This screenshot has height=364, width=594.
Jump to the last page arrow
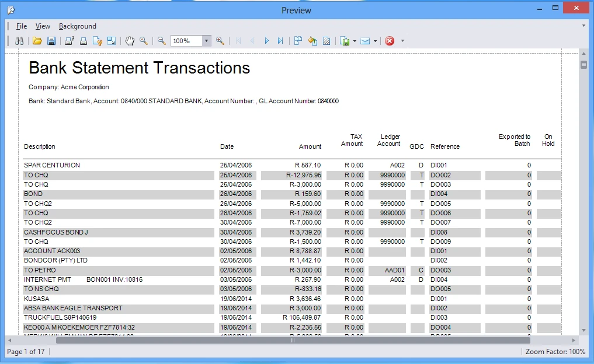[281, 41]
